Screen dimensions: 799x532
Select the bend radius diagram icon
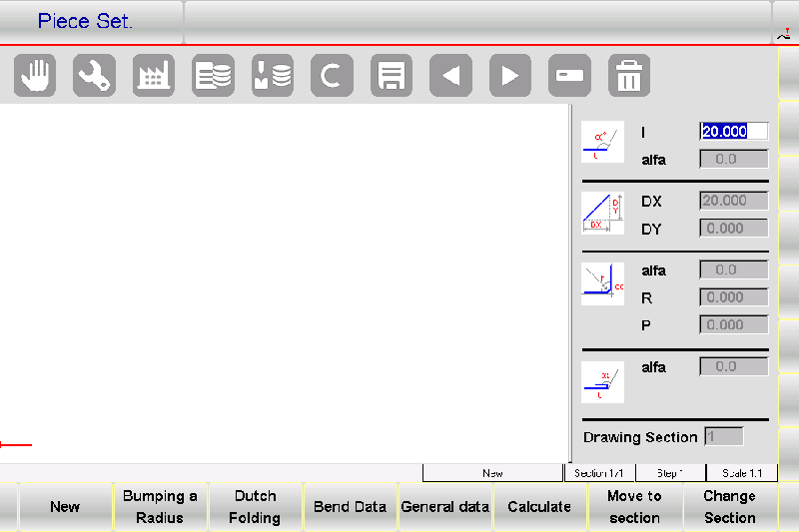(x=602, y=284)
